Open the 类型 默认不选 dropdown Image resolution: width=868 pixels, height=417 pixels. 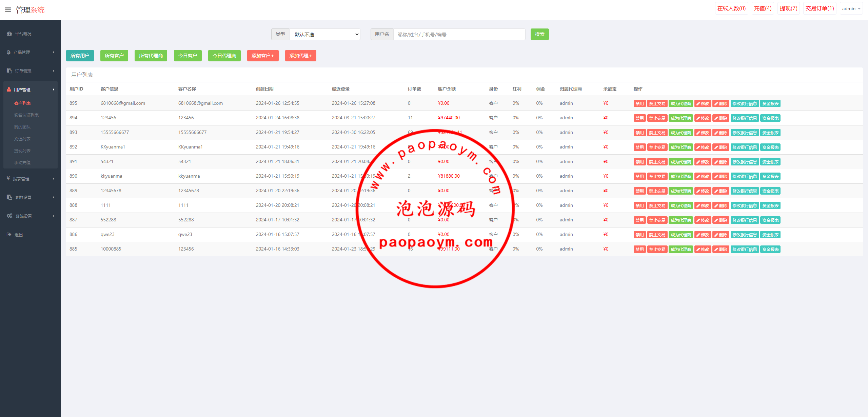(x=325, y=34)
